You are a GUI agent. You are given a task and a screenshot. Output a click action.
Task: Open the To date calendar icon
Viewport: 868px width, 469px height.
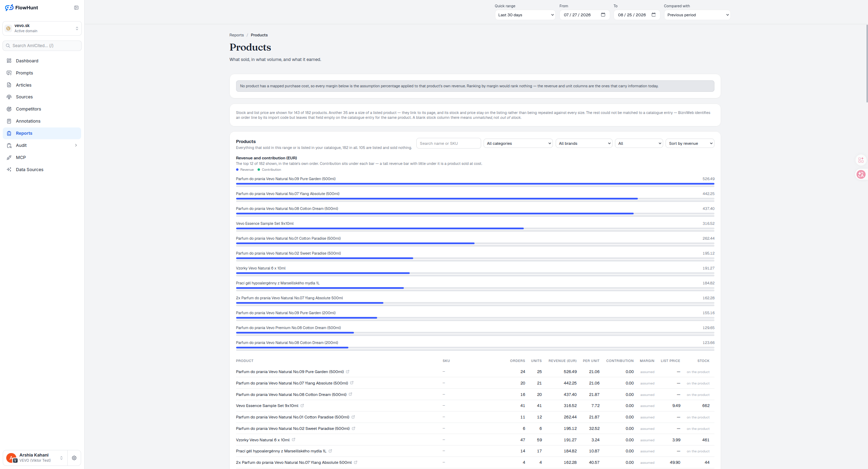(x=654, y=15)
